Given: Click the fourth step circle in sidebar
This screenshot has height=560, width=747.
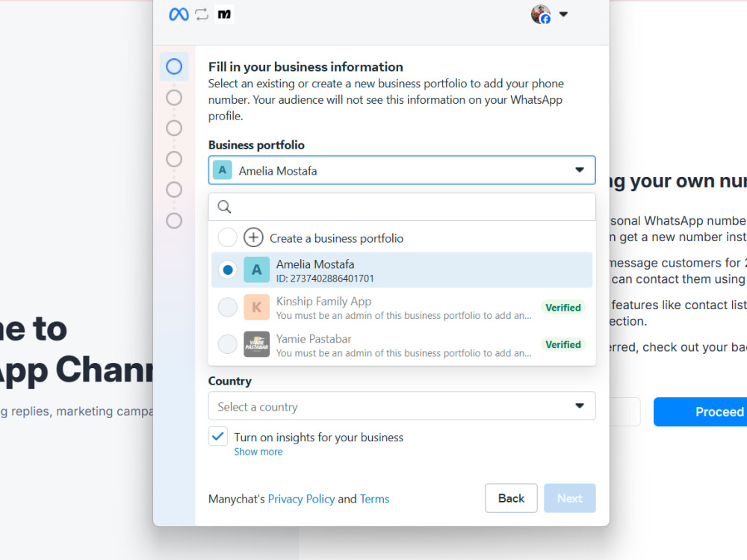Looking at the screenshot, I should point(174,159).
